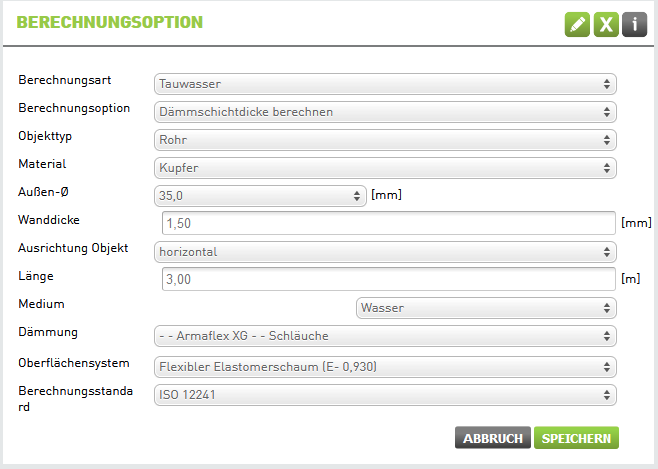Click the arrows on the Medium selector
Viewport: 658px width, 469px height.
(607, 308)
